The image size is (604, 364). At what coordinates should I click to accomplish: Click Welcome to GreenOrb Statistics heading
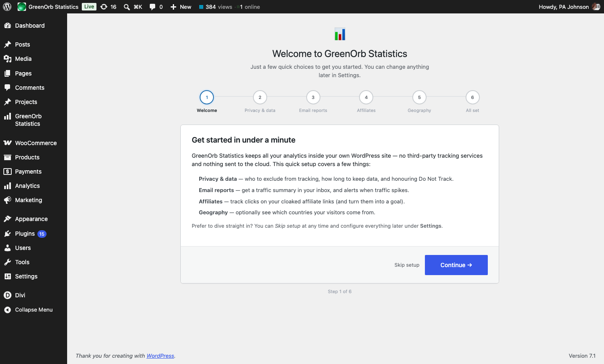(x=340, y=54)
